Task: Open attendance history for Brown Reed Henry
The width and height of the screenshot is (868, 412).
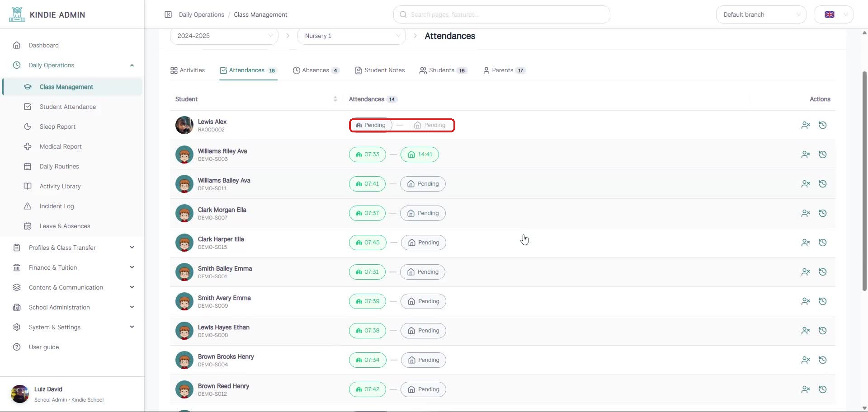Action: 823,389
